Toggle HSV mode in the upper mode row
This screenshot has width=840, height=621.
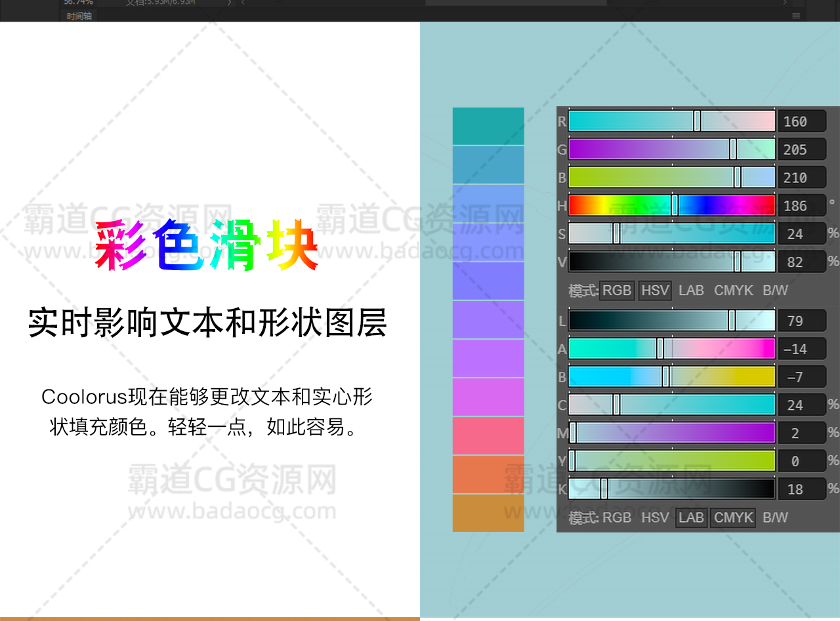tap(654, 290)
